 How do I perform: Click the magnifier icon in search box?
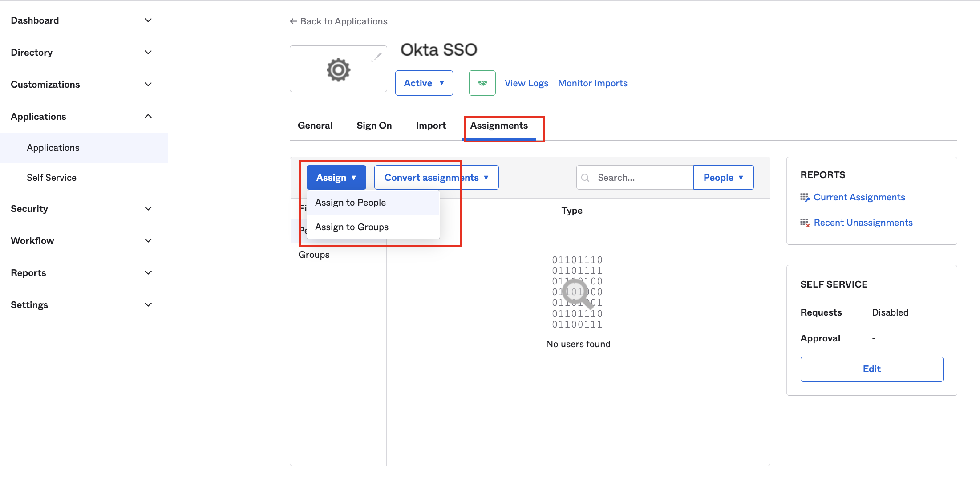pyautogui.click(x=586, y=178)
